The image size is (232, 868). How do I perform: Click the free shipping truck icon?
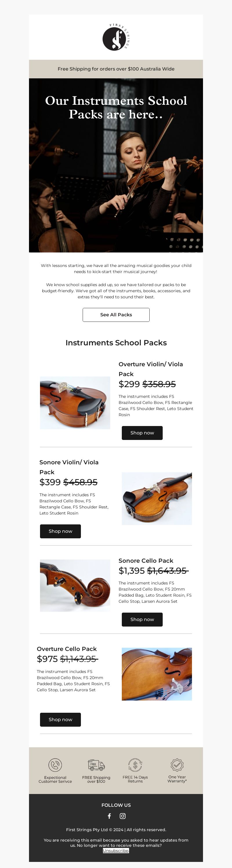(x=96, y=765)
